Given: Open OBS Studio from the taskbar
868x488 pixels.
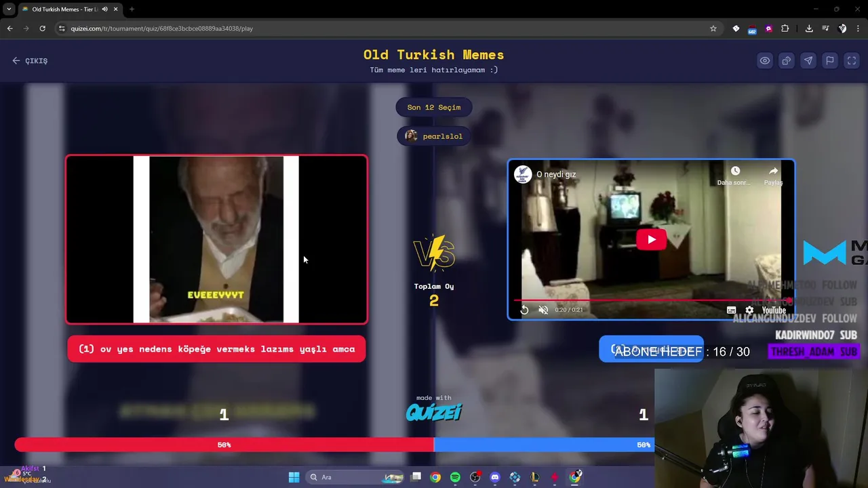Looking at the screenshot, I should coord(475,477).
